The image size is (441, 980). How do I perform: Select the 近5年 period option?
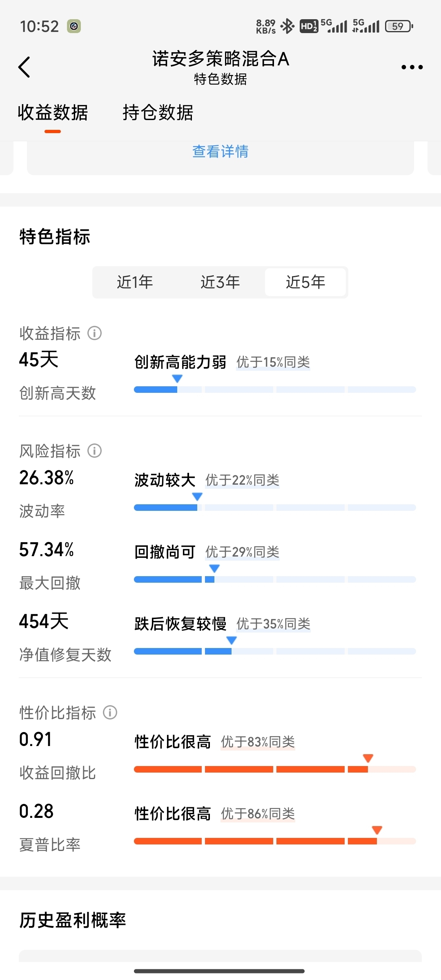[305, 282]
